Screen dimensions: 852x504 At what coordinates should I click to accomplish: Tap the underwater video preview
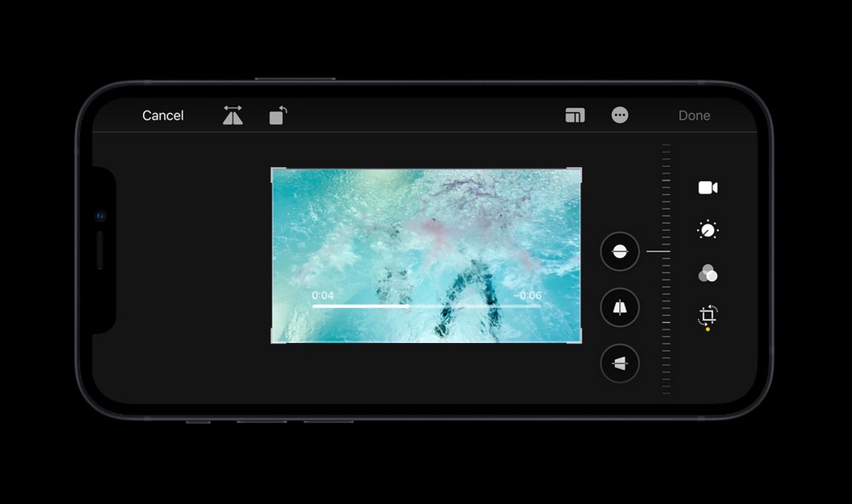point(426,238)
